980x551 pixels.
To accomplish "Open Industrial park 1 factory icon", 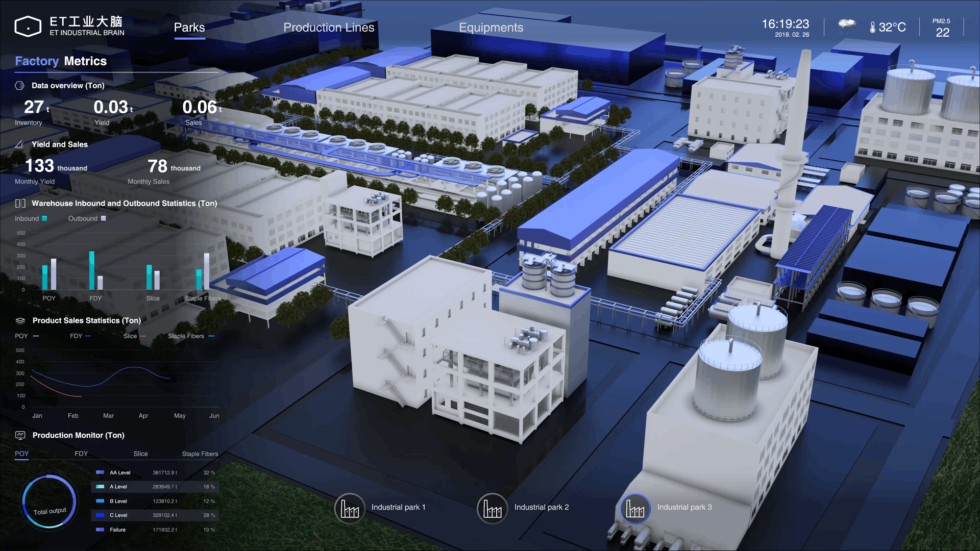I will [x=350, y=508].
